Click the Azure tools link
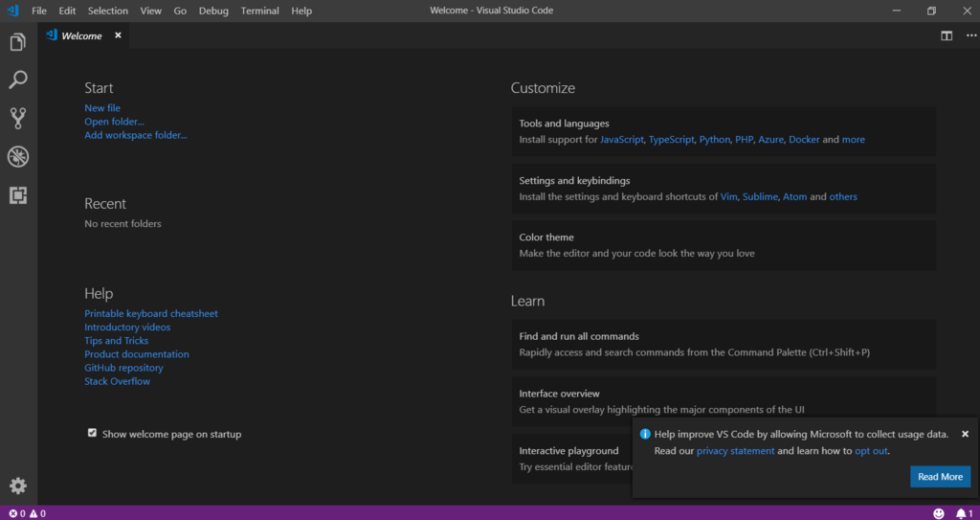The width and height of the screenshot is (980, 520). tap(770, 140)
